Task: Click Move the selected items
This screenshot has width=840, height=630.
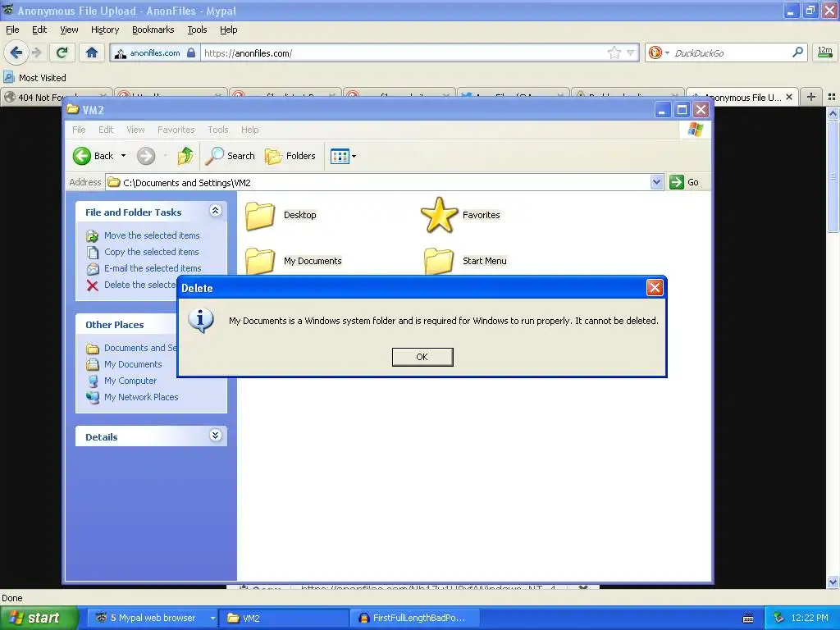Action: [152, 235]
